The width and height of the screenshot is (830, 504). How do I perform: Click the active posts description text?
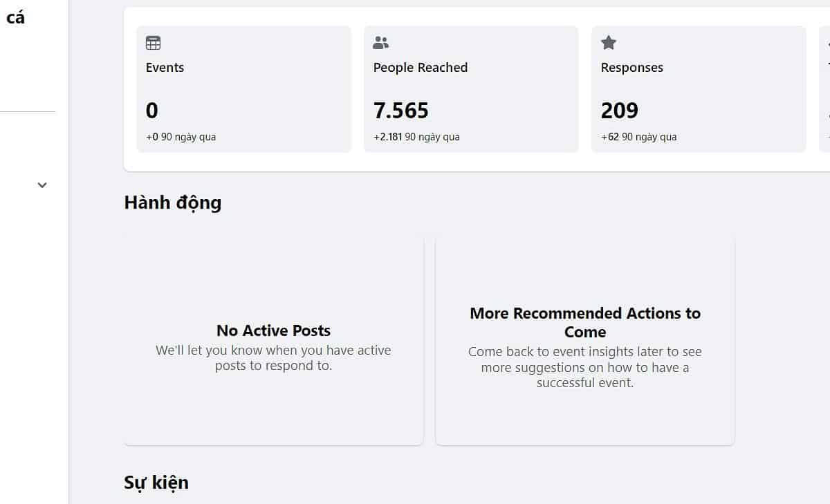click(x=273, y=358)
